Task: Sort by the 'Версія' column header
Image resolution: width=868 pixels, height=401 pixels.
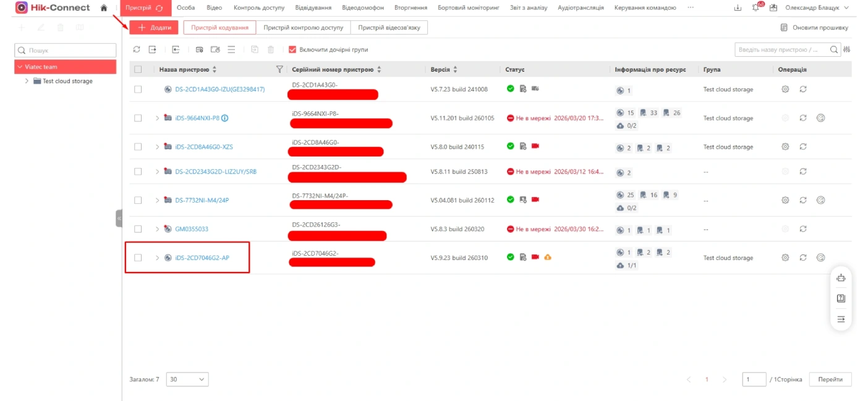Action: pyautogui.click(x=444, y=69)
